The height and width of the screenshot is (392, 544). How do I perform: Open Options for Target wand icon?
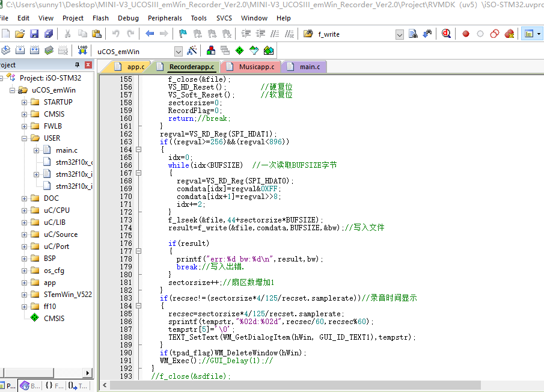192,51
